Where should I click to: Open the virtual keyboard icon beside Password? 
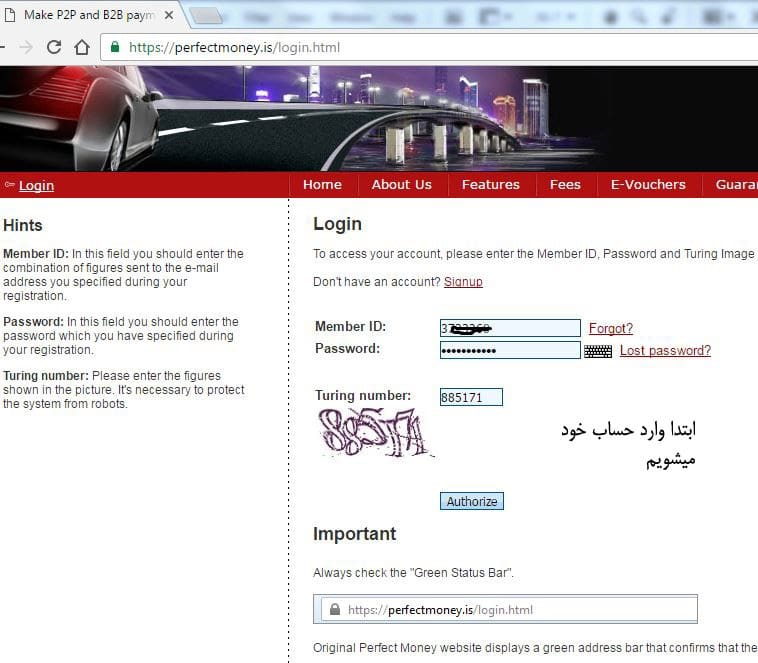(x=598, y=351)
